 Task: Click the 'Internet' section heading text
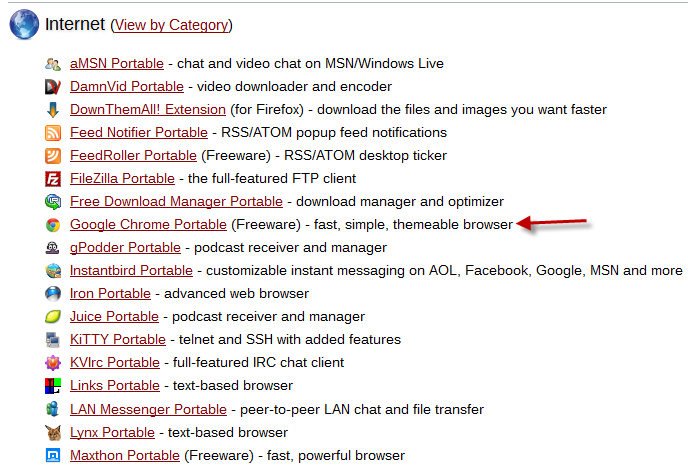tap(75, 24)
